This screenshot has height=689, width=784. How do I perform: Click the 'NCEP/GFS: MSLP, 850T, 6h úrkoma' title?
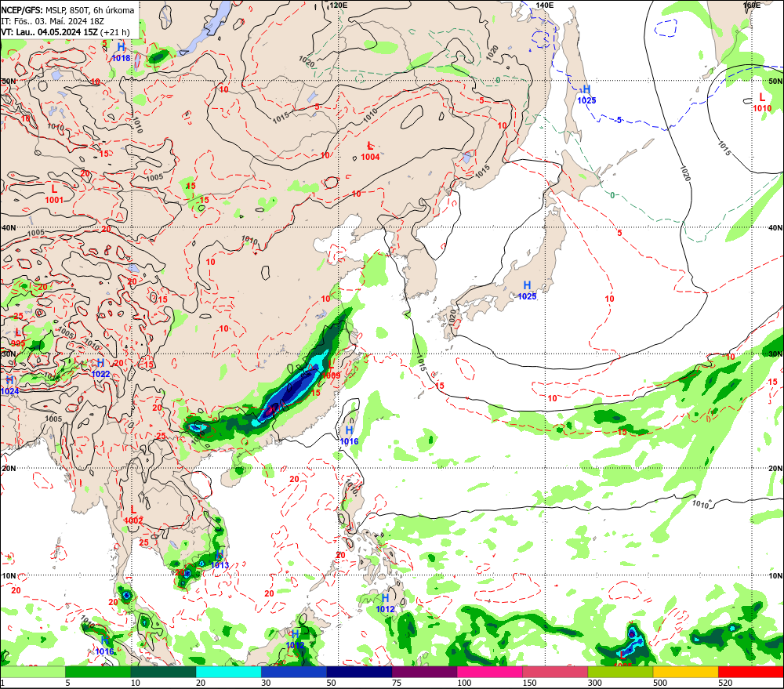(x=67, y=10)
